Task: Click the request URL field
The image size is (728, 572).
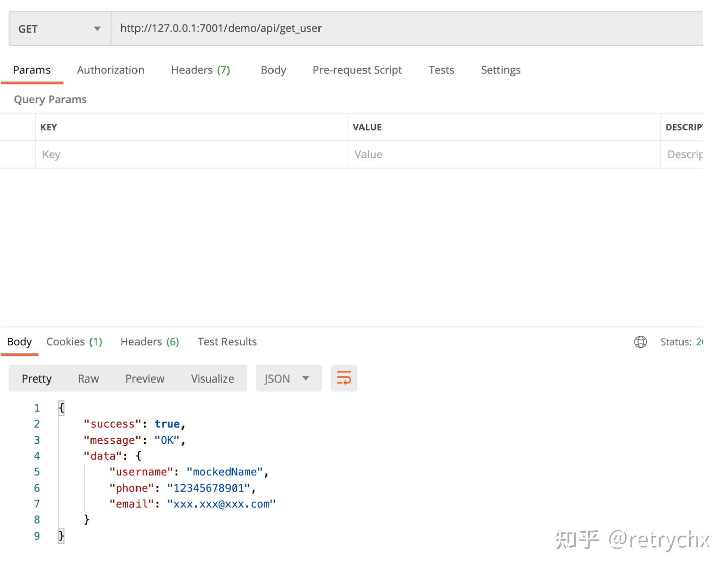Action: tap(404, 28)
